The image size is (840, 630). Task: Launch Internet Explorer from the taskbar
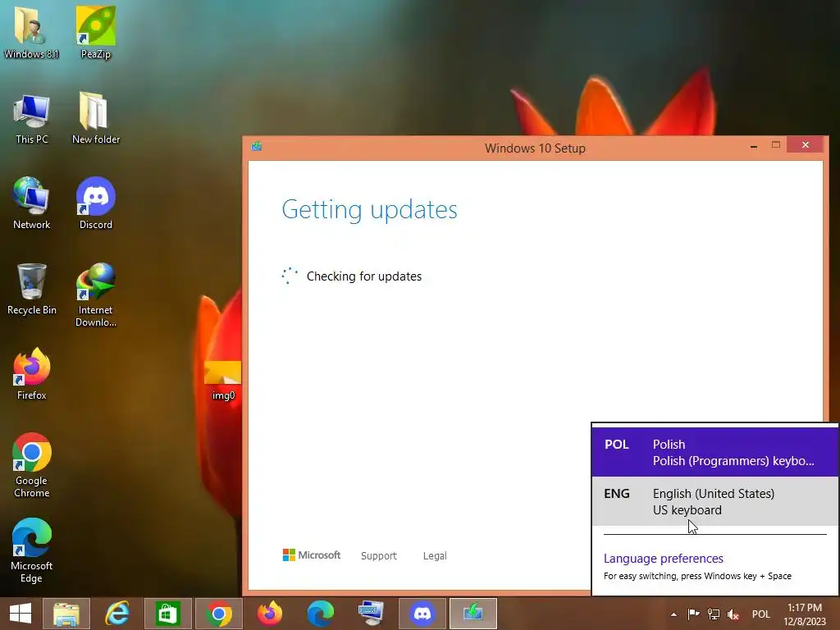tap(116, 614)
